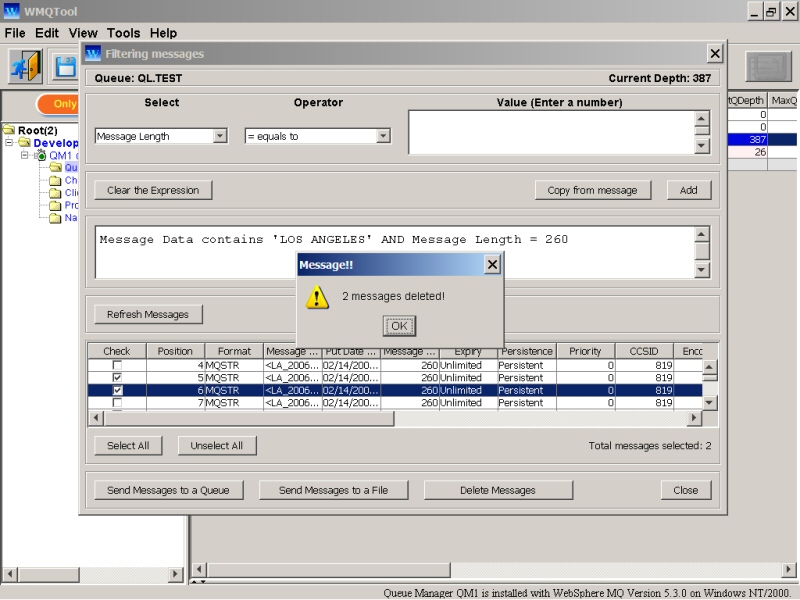This screenshot has height=600, width=800.
Task: Open the Help menu
Action: 163,33
